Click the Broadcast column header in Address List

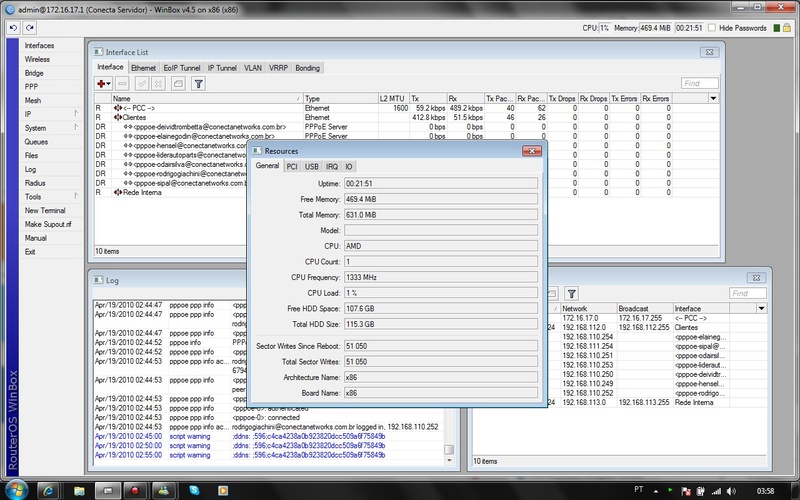coord(645,308)
